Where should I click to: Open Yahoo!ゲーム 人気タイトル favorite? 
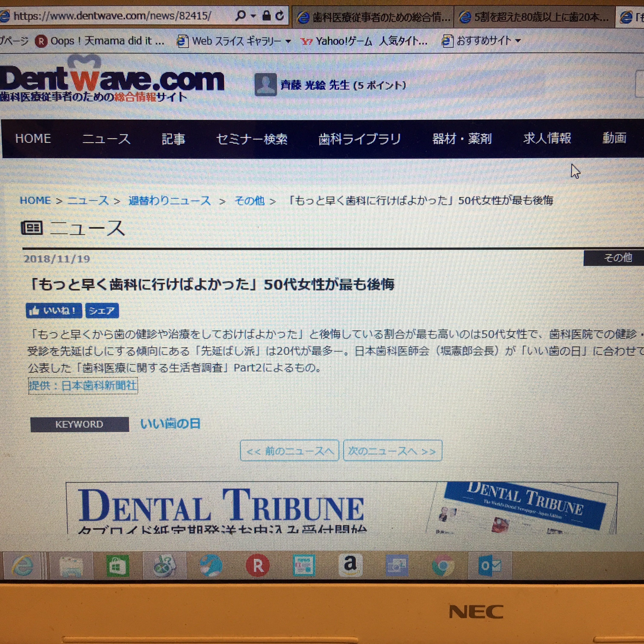click(x=364, y=41)
